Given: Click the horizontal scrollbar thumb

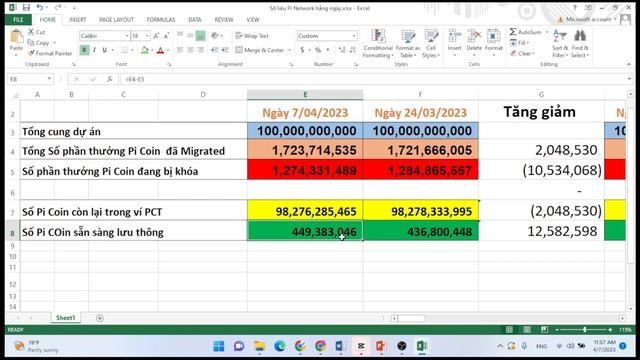Looking at the screenshot, I should [x=411, y=318].
